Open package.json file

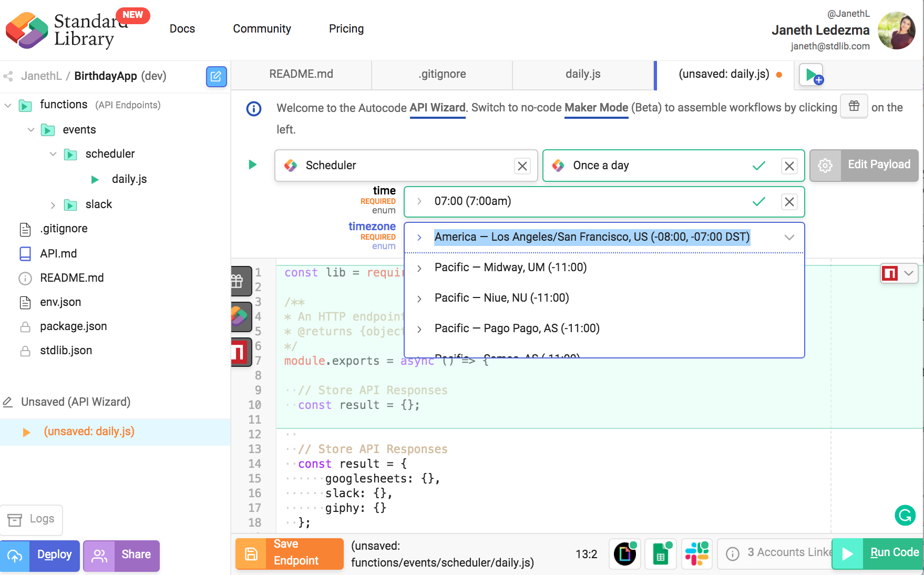click(x=73, y=327)
